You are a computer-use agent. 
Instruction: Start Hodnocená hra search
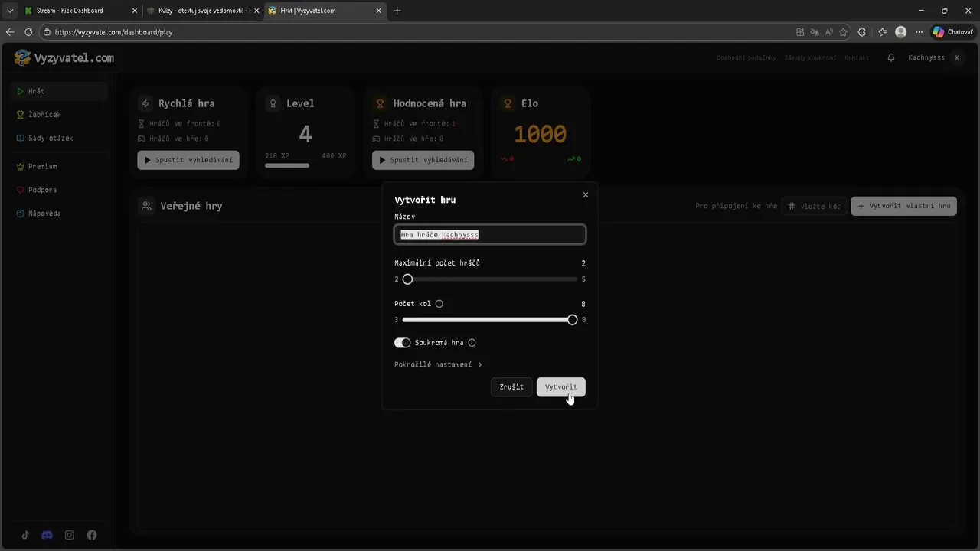[x=423, y=160]
